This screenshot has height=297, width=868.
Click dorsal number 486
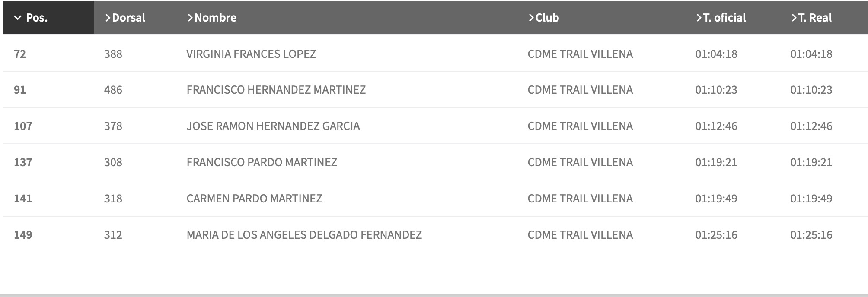pos(113,90)
